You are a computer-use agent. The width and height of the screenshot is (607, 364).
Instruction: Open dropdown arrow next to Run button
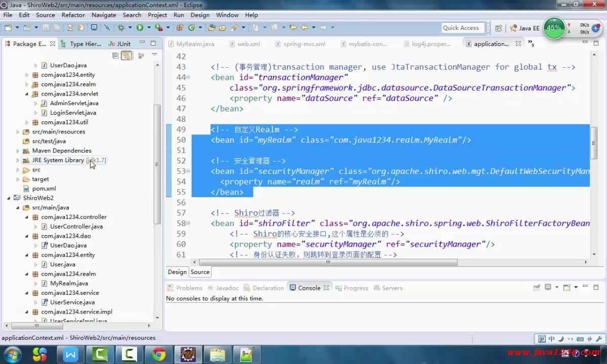coord(149,28)
